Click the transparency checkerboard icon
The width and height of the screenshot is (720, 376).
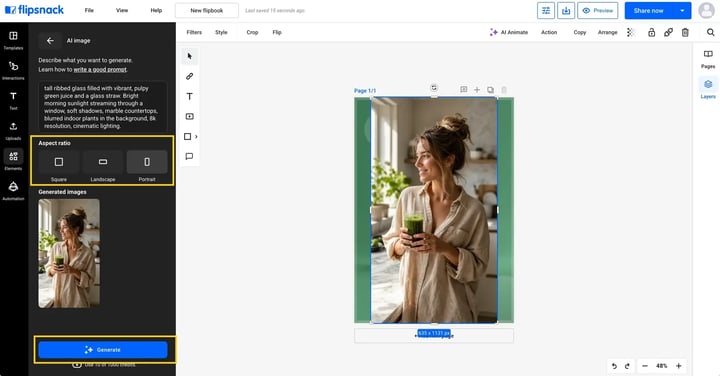[x=631, y=32]
